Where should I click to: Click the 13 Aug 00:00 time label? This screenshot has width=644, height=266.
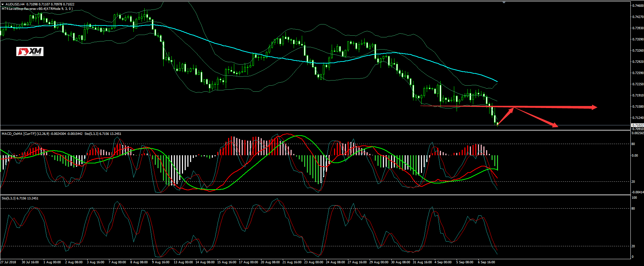(183, 262)
